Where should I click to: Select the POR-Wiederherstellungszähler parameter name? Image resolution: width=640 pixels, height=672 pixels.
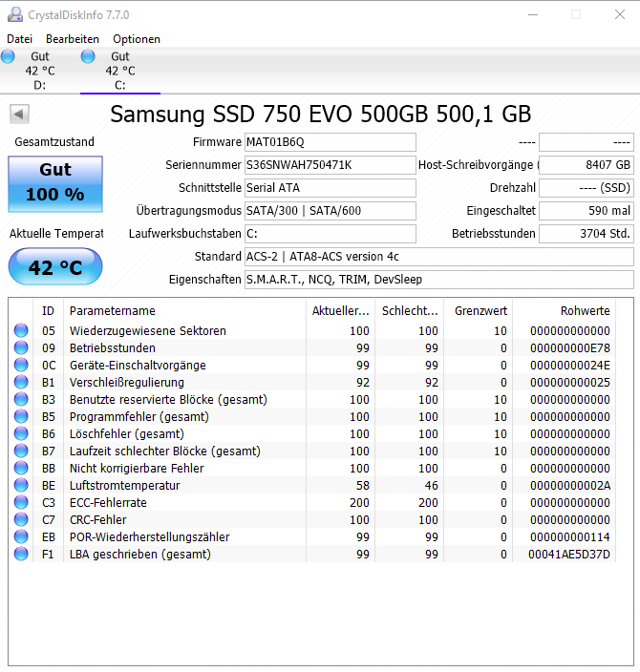pos(149,537)
